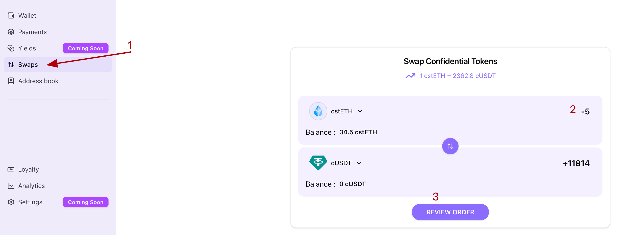Viewport: 644px width, 235px height.
Task: Open the Analytics menu item
Action: pos(32,186)
